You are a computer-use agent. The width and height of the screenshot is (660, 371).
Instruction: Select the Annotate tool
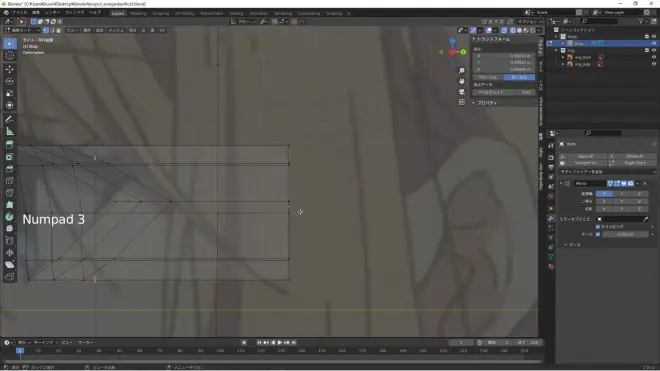[x=10, y=120]
